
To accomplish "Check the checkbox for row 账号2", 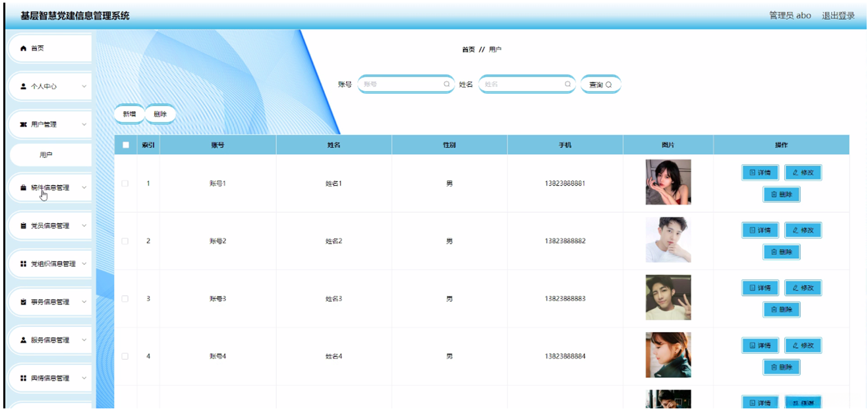I will (x=125, y=241).
